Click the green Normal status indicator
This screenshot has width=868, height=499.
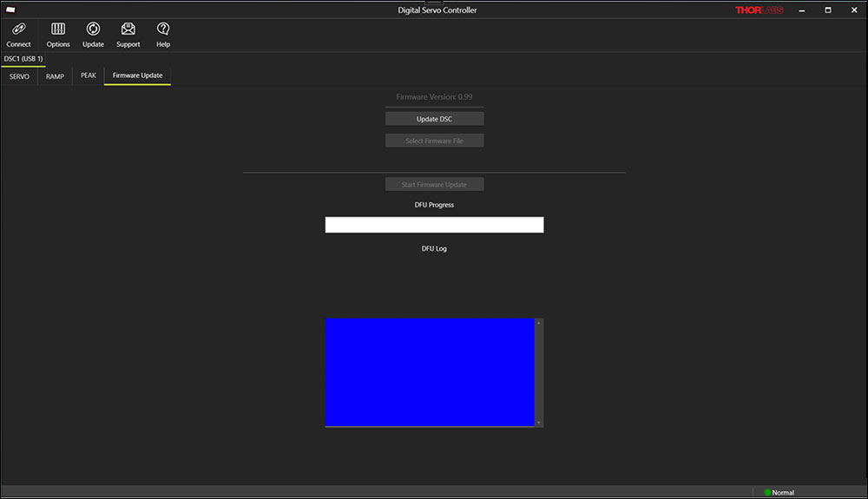point(768,492)
